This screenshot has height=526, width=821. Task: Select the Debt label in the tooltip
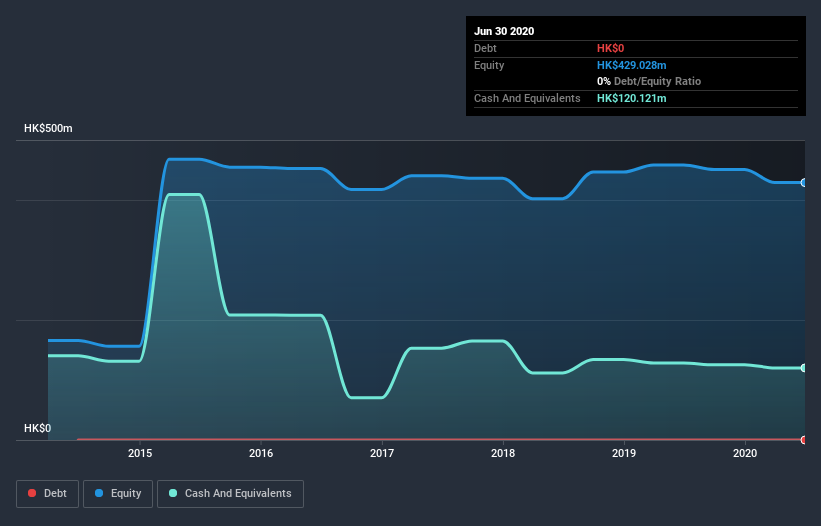(x=485, y=48)
